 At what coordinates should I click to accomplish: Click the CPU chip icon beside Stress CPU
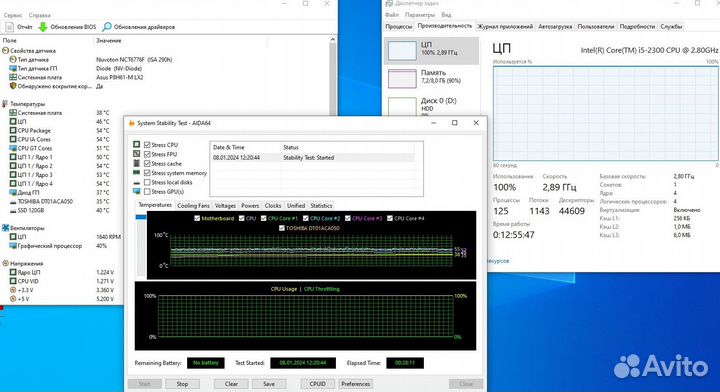tap(136, 145)
